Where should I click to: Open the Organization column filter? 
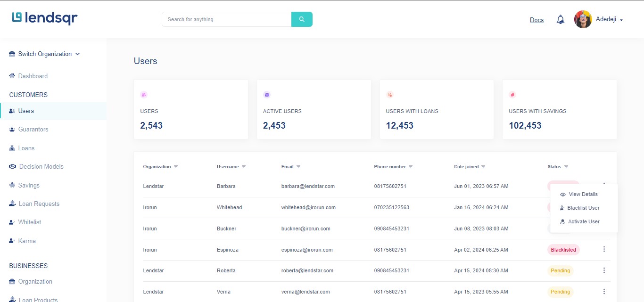pyautogui.click(x=176, y=167)
